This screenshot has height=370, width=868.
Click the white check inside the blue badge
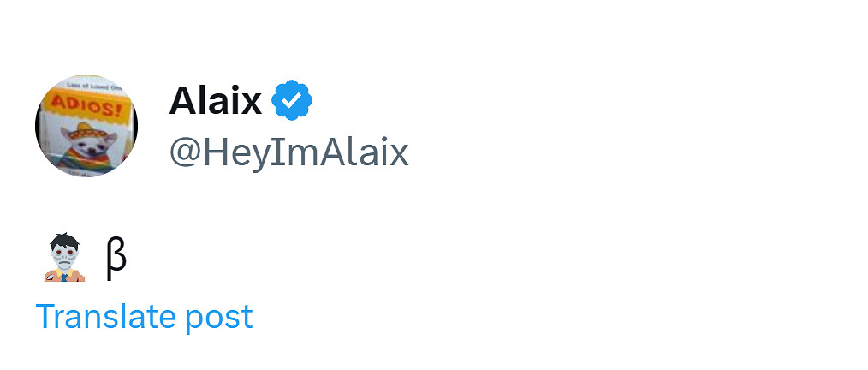[292, 103]
